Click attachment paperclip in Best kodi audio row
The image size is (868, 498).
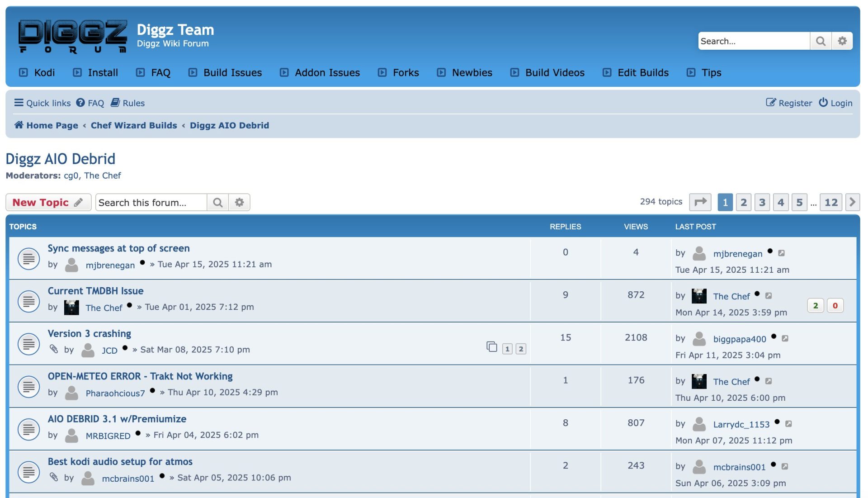[x=54, y=477]
